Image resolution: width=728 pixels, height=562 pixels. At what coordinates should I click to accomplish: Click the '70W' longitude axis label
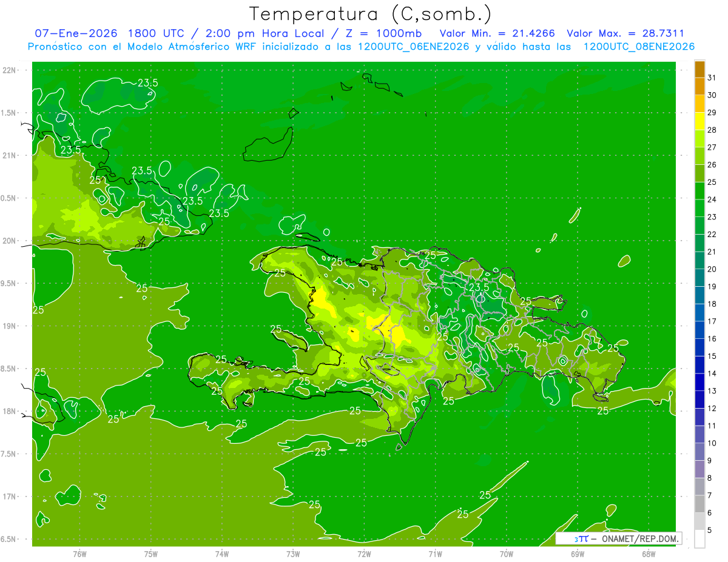click(507, 554)
